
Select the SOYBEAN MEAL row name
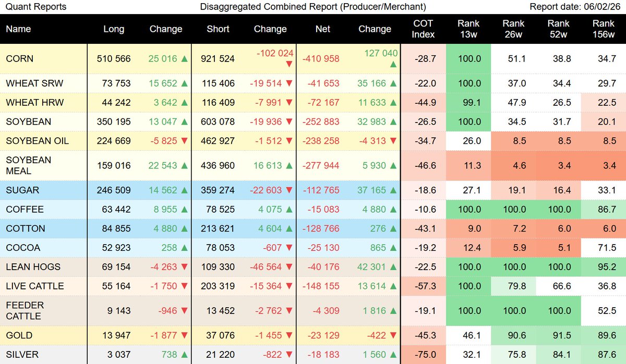pos(29,166)
